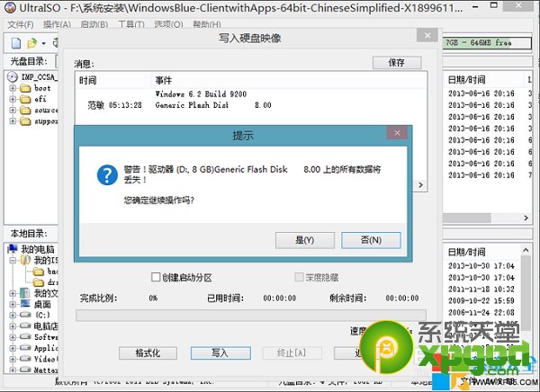540x392 pixels.
Task: Click the New file toolbar icon
Action: 17,43
